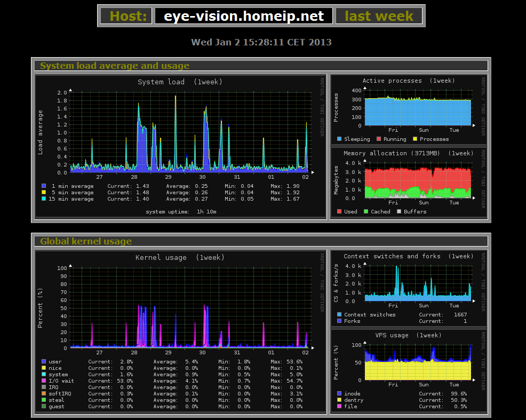Click the magenta I/O wait legend swatch
Screen dimensions: 526x420
tap(44, 381)
